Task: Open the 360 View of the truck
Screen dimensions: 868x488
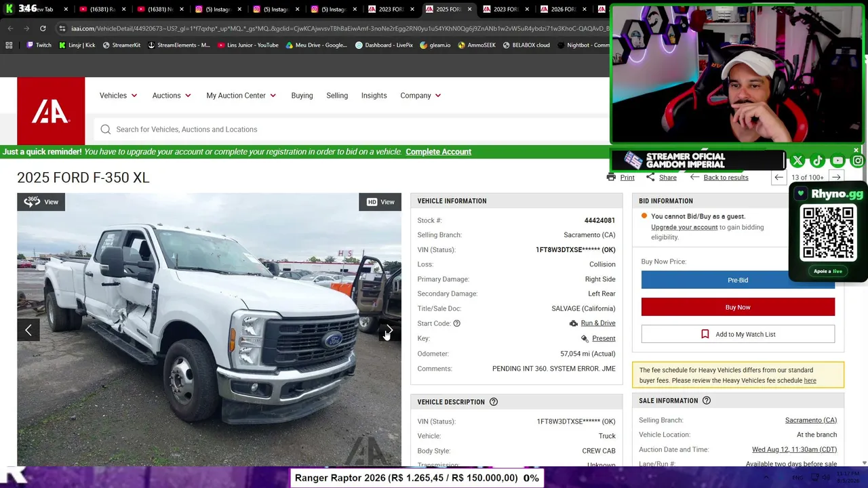Action: tap(41, 202)
